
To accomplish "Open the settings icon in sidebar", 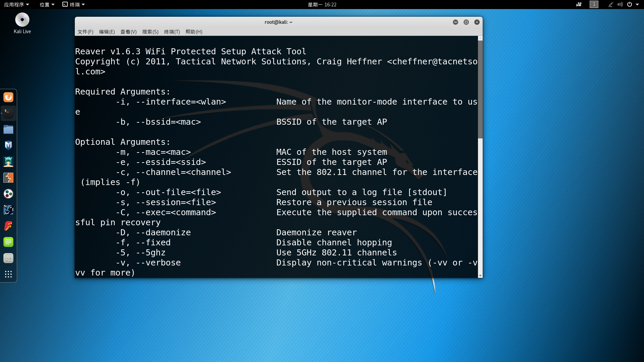I will pos(8,258).
